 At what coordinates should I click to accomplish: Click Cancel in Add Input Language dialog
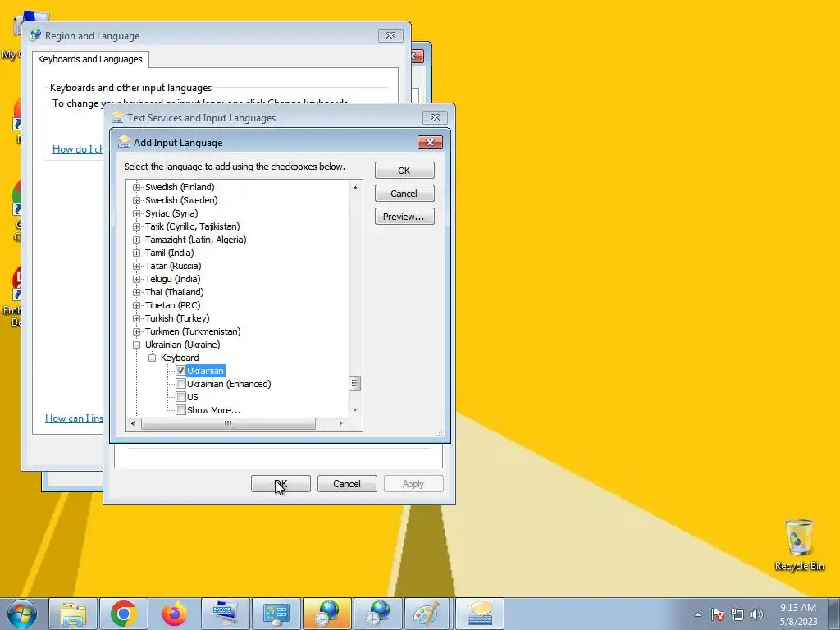404,194
